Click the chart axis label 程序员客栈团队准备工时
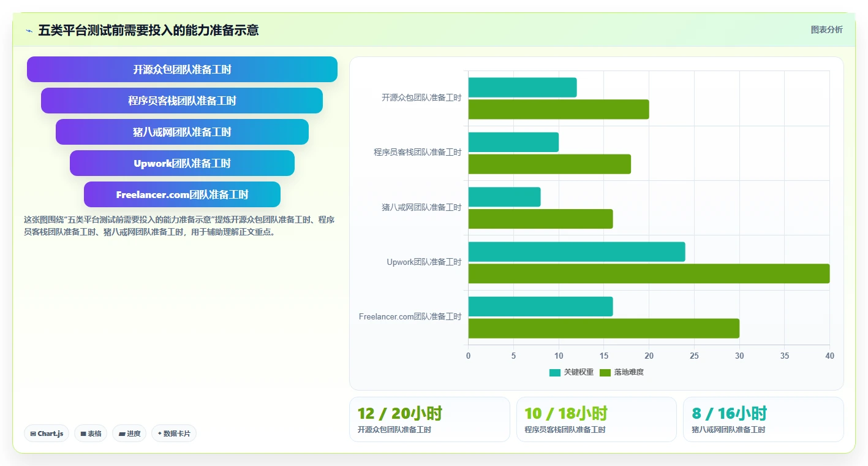 [x=418, y=152]
